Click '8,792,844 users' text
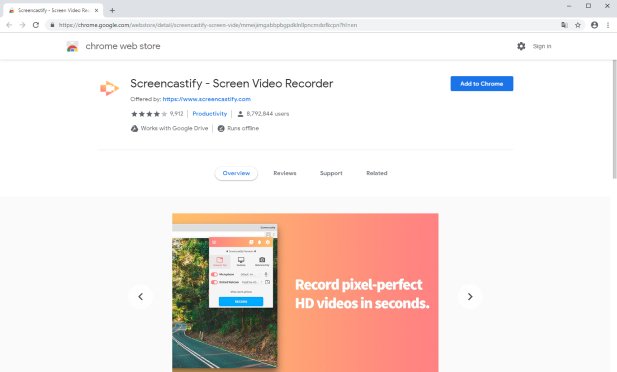 tap(268, 114)
